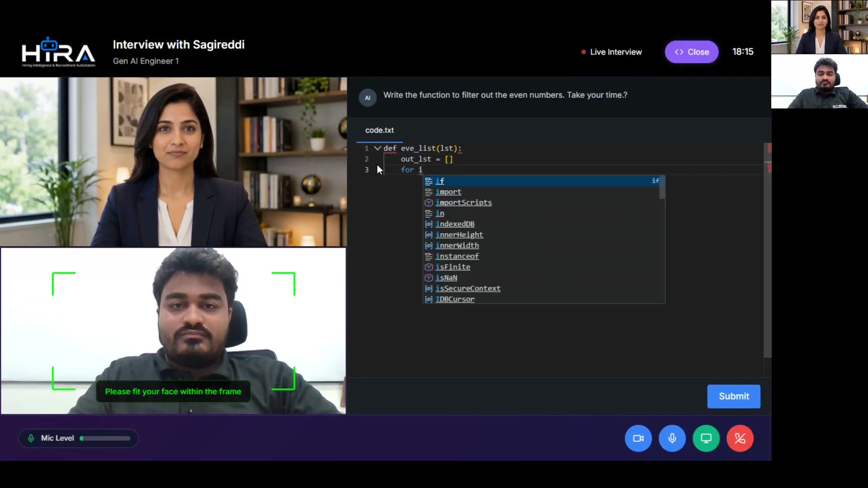Click the suggestion list scrollbar thumb
The width and height of the screenshot is (868, 488).
point(662,188)
